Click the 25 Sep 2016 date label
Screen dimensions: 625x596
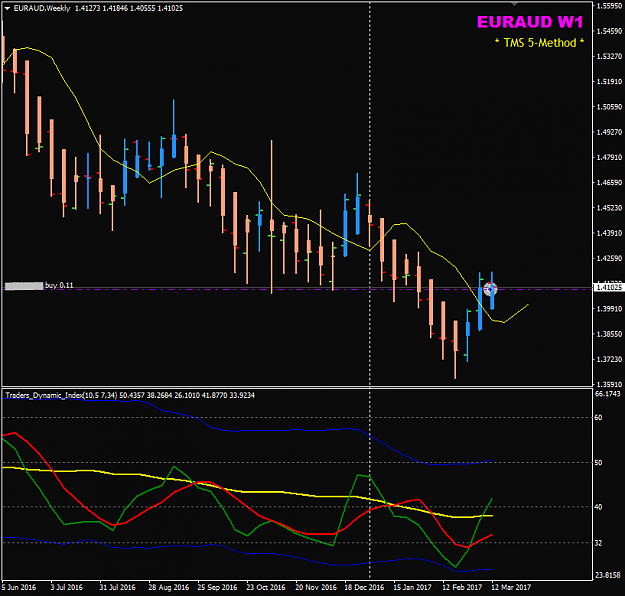point(217,587)
